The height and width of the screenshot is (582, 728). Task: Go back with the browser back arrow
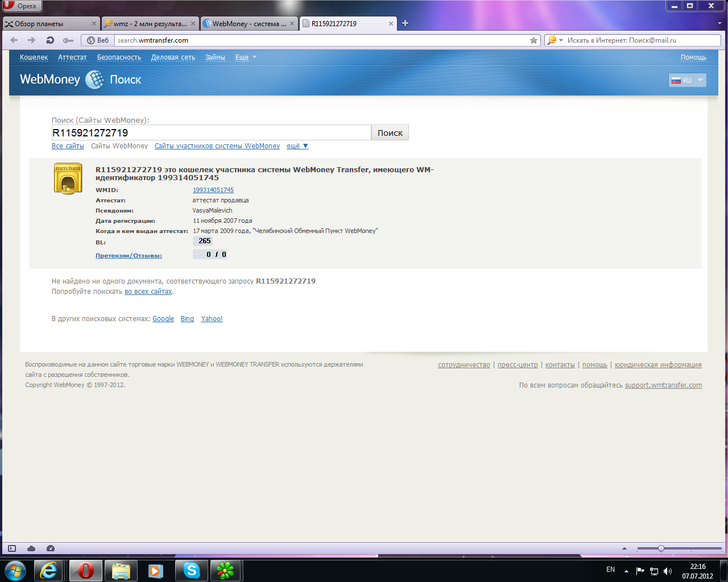(14, 40)
